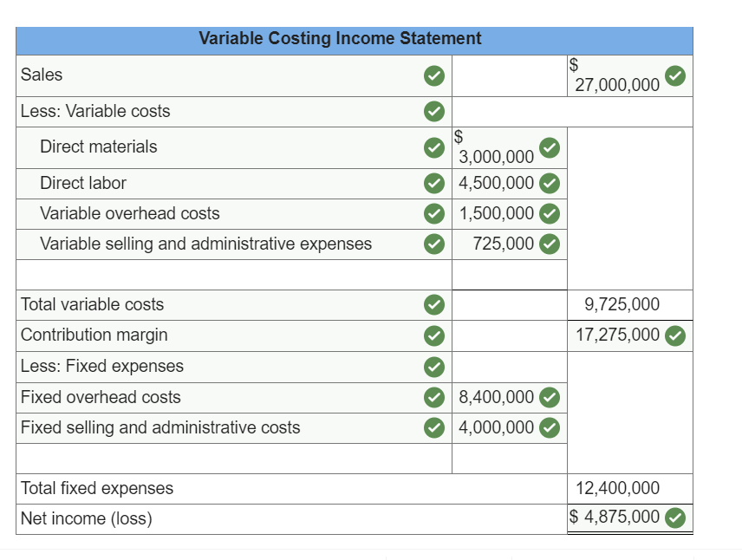Click the checkmark next to Direct materials
Screen dimensions: 742x560
coord(434,147)
